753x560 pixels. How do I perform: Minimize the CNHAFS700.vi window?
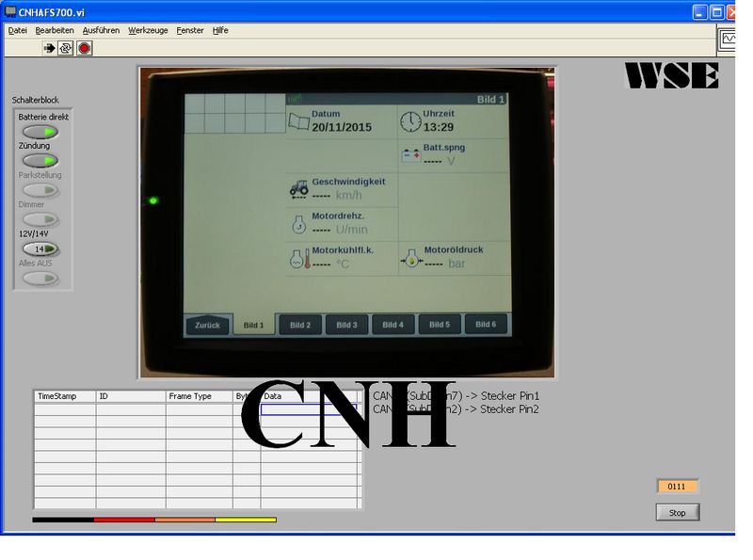(699, 12)
